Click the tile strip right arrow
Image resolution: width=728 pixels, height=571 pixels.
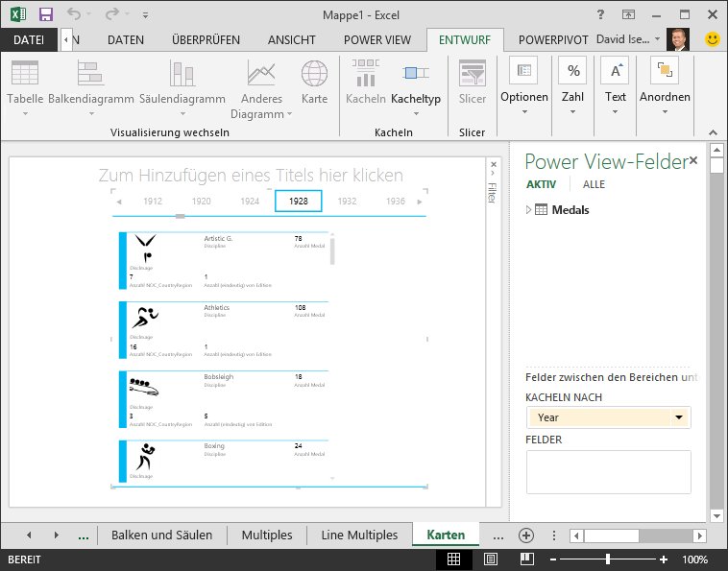pyautogui.click(x=420, y=202)
